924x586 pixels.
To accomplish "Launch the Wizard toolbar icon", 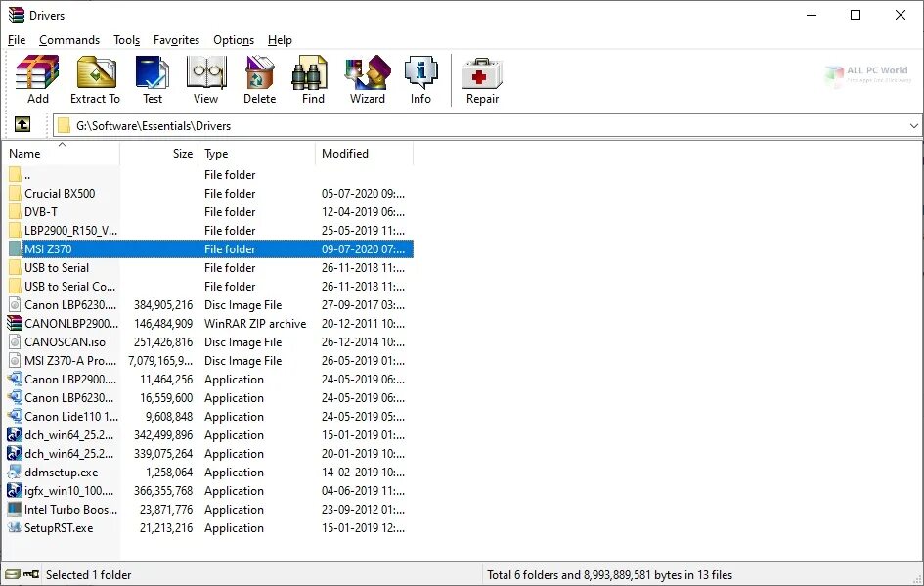I will [368, 73].
